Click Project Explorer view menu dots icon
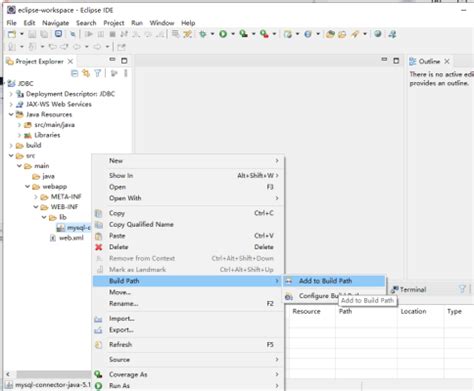The width and height of the screenshot is (474, 391). [126, 73]
